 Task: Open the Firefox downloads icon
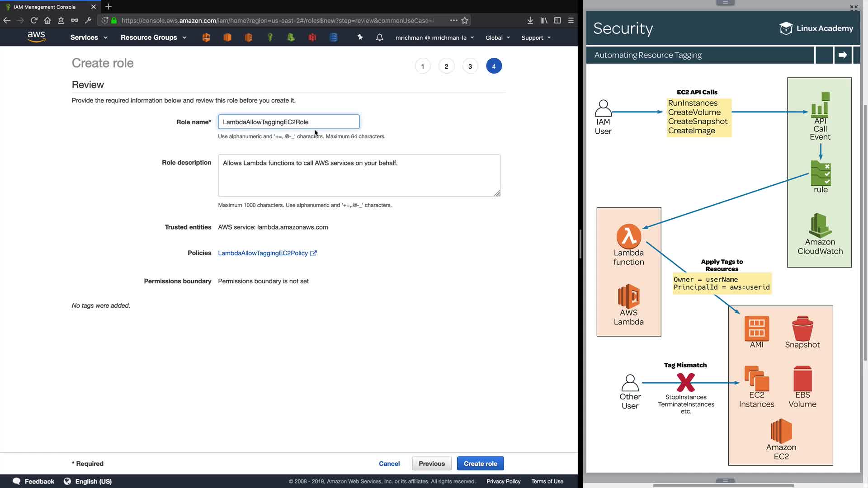530,20
